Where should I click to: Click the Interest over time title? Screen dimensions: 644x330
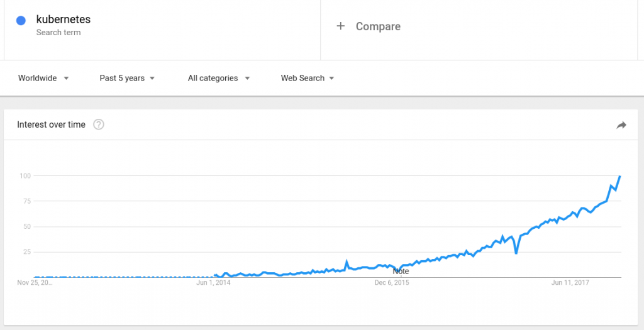[x=51, y=124]
